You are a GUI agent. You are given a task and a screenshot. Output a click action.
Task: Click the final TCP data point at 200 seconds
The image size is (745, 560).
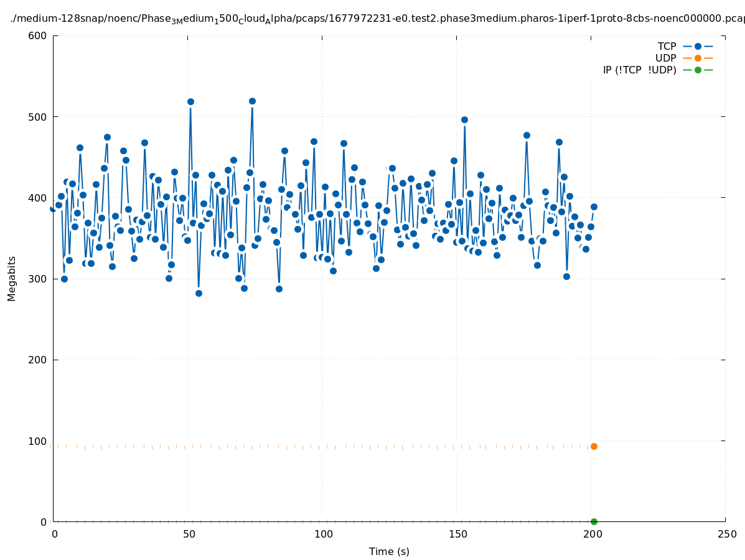[x=594, y=207]
